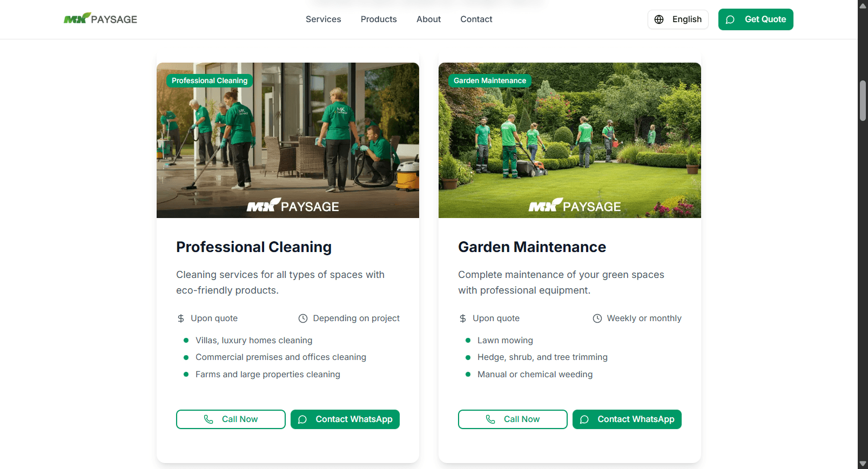The height and width of the screenshot is (469, 868).
Task: Click the Get Quote button
Action: [756, 19]
